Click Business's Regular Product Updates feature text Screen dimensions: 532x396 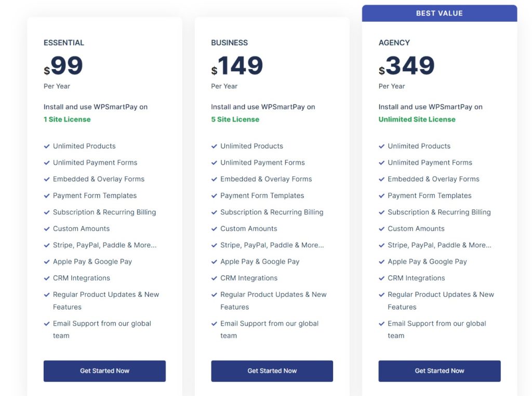coord(273,301)
